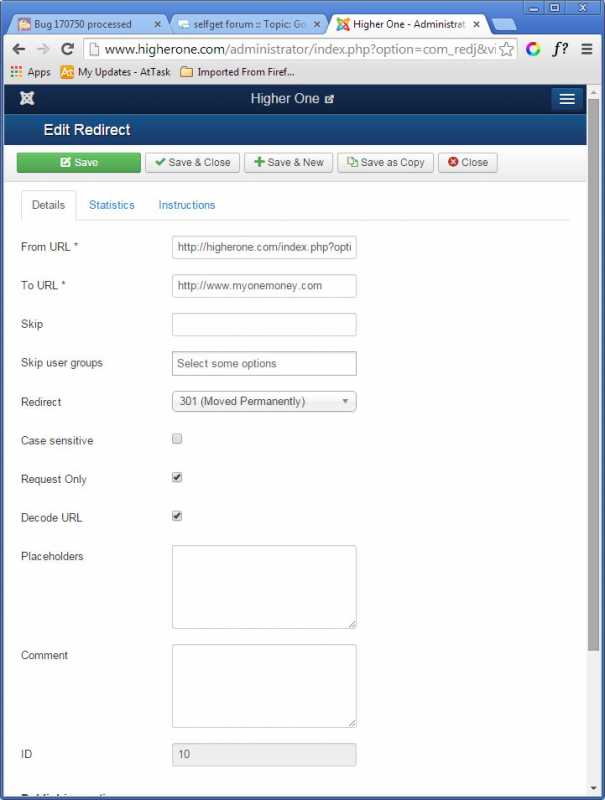This screenshot has height=800, width=605.
Task: Click the Skip user groups label
Action: (x=62, y=363)
